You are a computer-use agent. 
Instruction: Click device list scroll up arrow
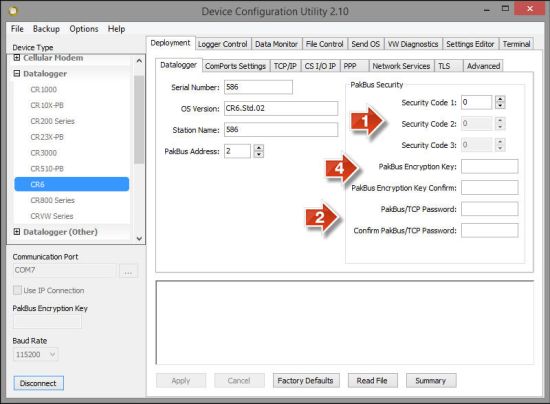139,61
